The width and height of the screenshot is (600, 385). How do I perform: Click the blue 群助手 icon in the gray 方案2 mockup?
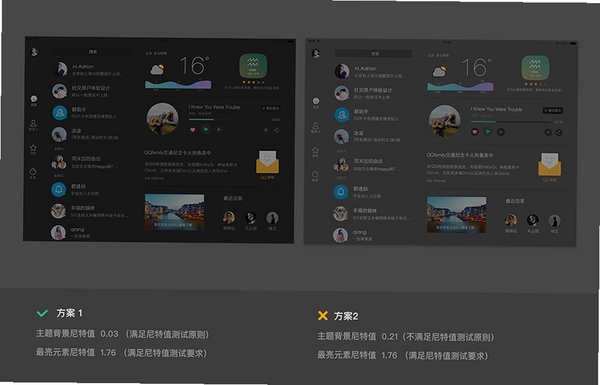(342, 115)
